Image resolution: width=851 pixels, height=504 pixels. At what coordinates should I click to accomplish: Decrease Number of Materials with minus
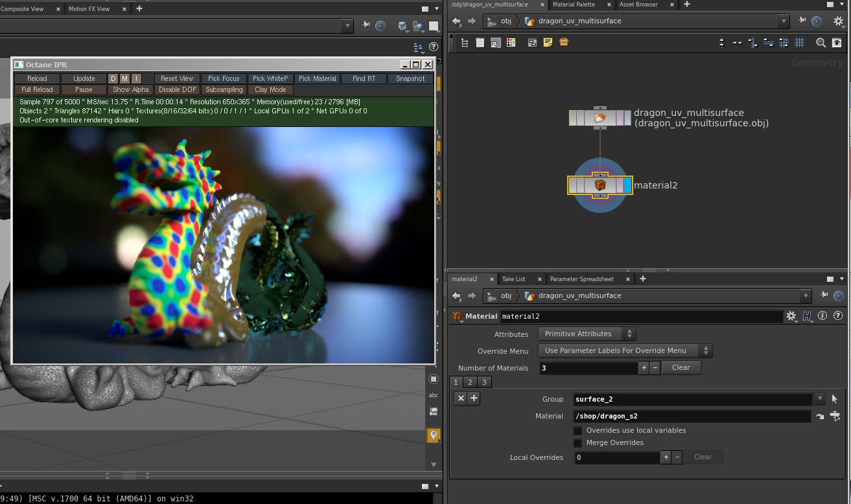(x=655, y=368)
